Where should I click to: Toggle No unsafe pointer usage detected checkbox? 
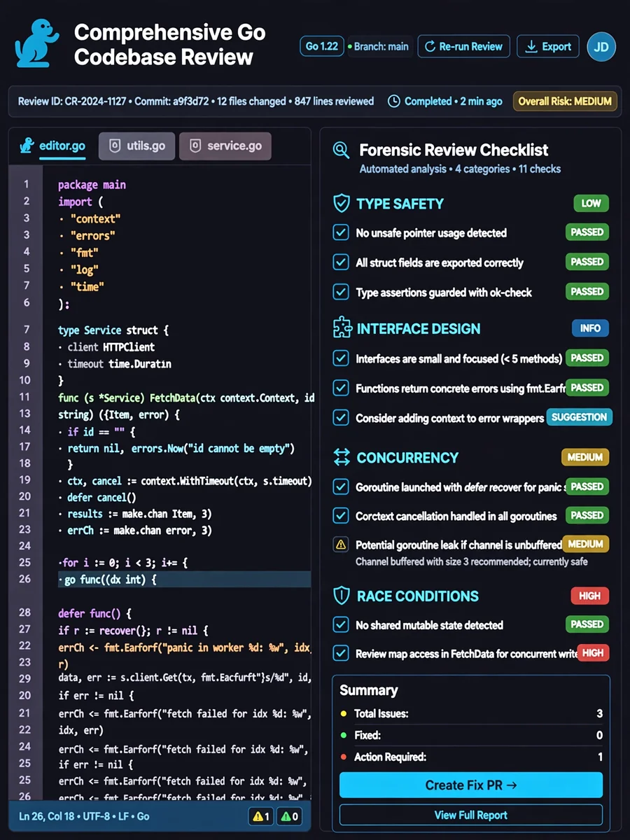tap(341, 232)
